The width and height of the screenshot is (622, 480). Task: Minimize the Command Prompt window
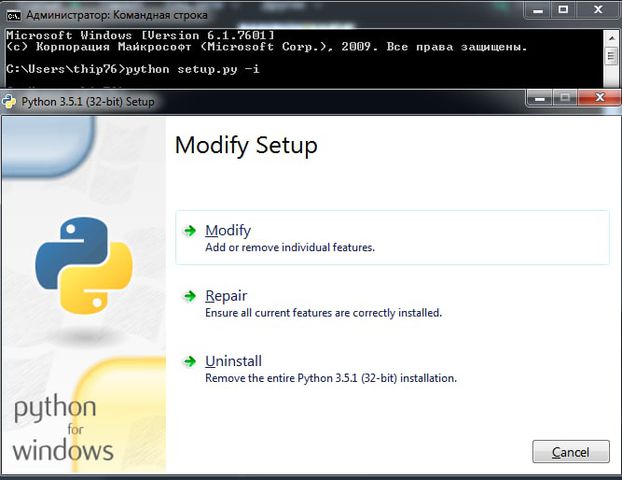tap(538, 10)
